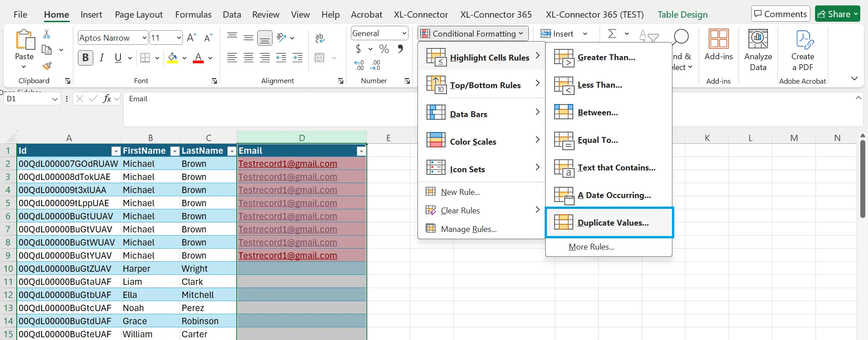Open the Email column filter dropdown
Viewport: 868px width, 340px height.
pos(361,151)
